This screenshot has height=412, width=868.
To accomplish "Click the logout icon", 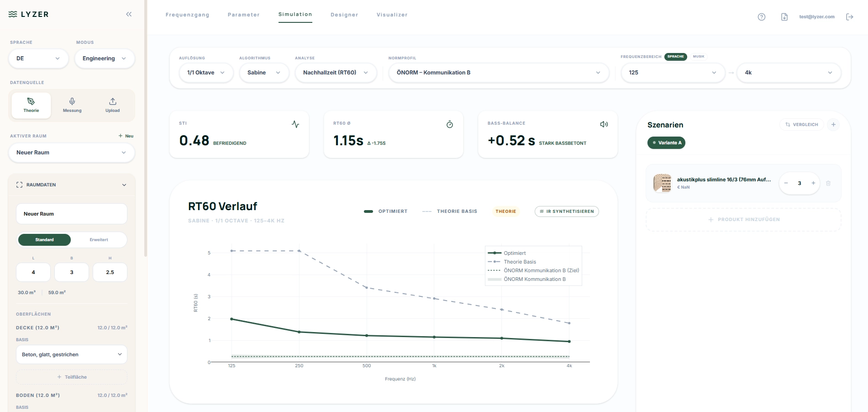I will click(849, 17).
